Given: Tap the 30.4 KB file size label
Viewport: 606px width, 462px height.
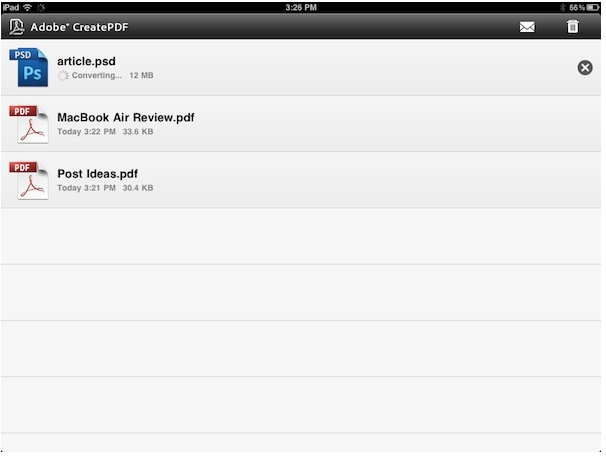Looking at the screenshot, I should point(138,188).
